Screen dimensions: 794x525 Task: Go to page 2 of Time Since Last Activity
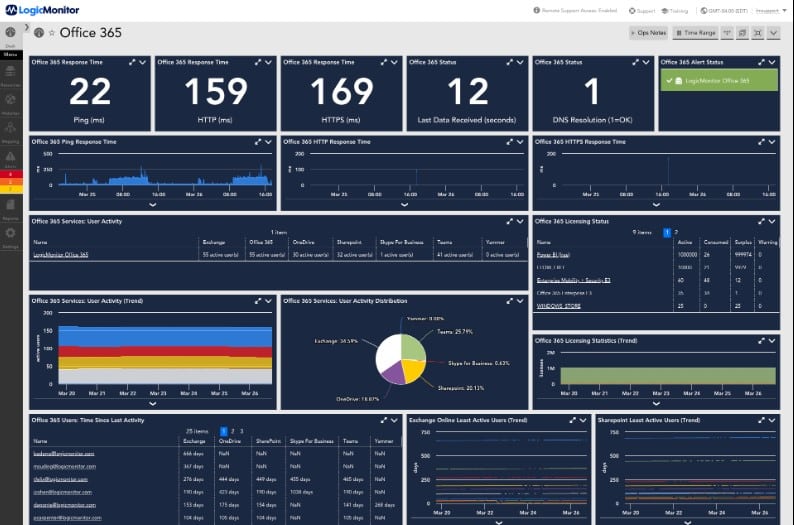(x=232, y=431)
